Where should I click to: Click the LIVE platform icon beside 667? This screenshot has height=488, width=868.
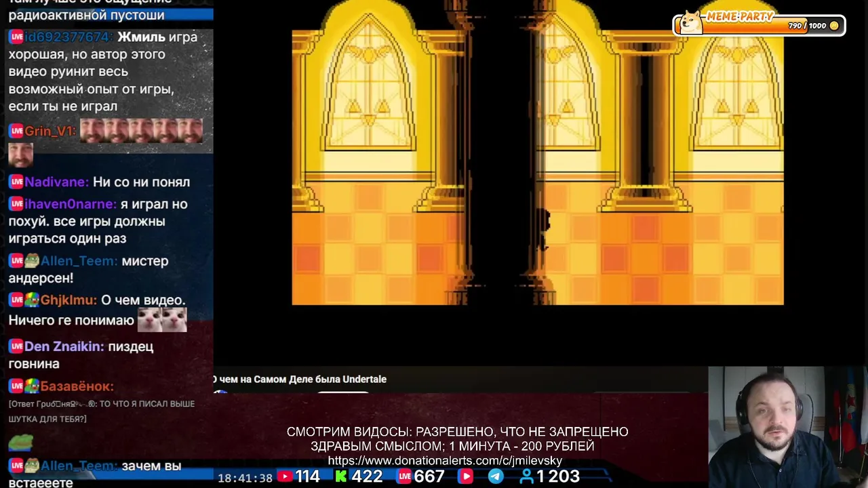click(404, 476)
